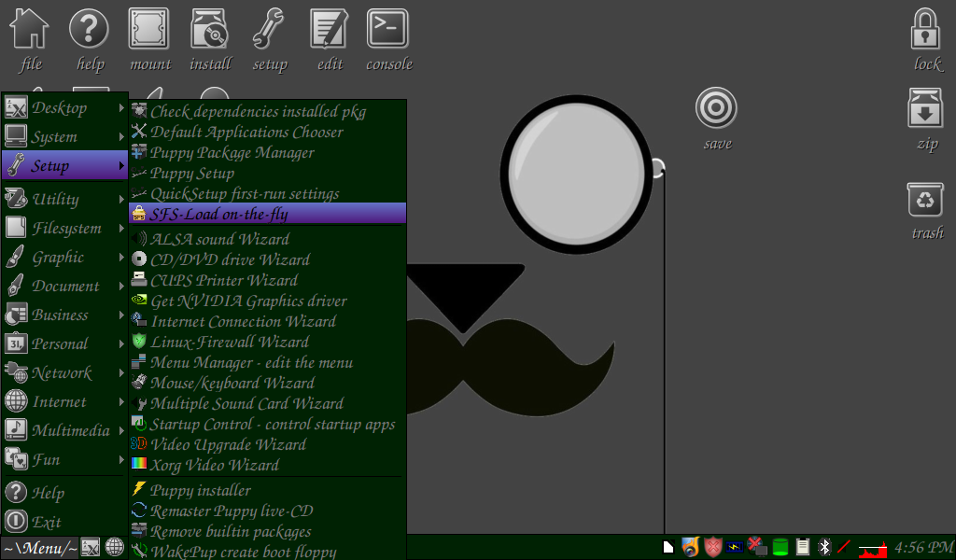This screenshot has width=956, height=560.
Task: Open the help desktop icon
Action: click(x=89, y=29)
